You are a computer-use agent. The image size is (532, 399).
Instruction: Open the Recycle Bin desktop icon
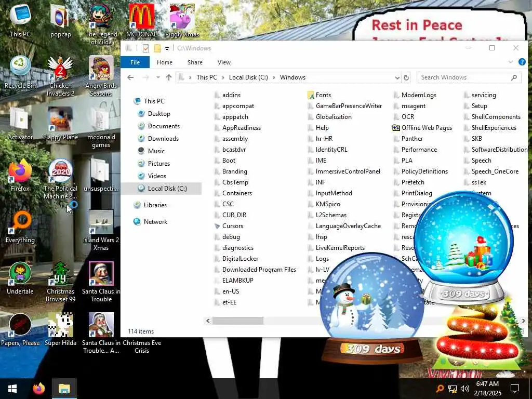tap(20, 73)
